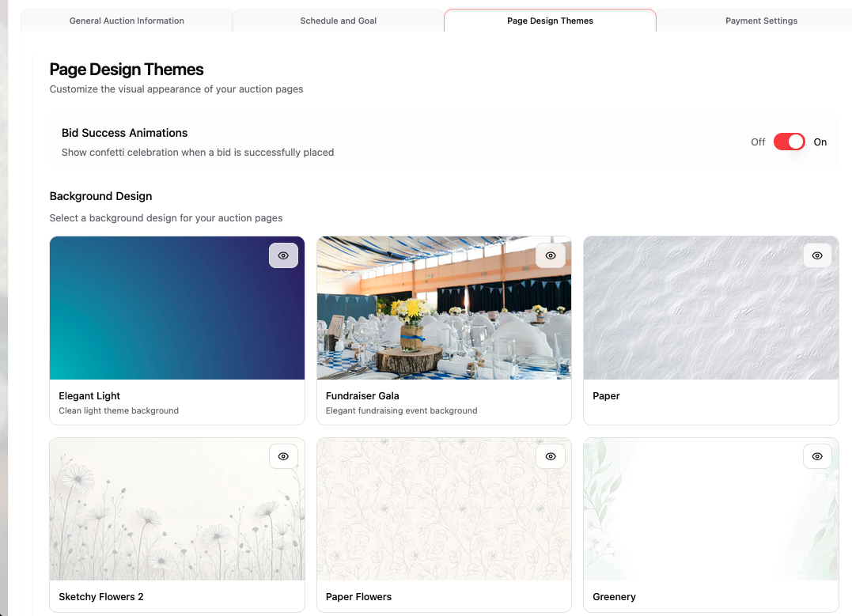Open preview for Sketchy Flowers 2 background
Screen dimensions: 852x616
point(283,456)
